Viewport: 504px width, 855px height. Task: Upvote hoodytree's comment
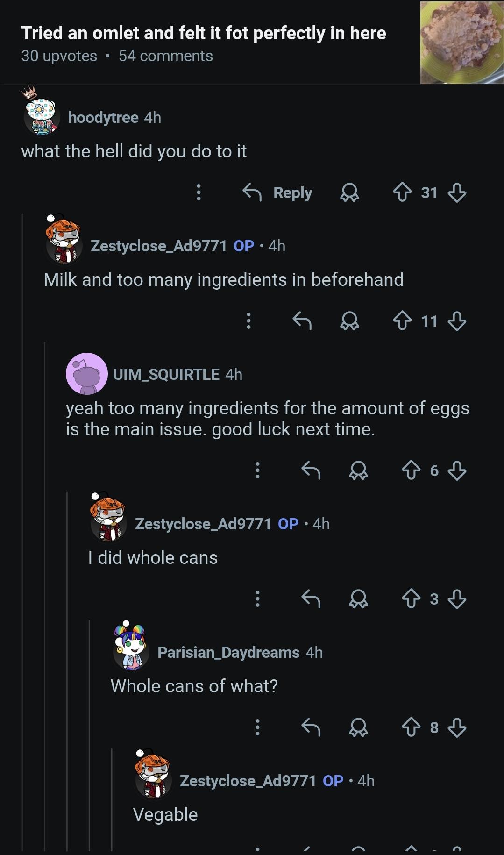click(x=402, y=192)
